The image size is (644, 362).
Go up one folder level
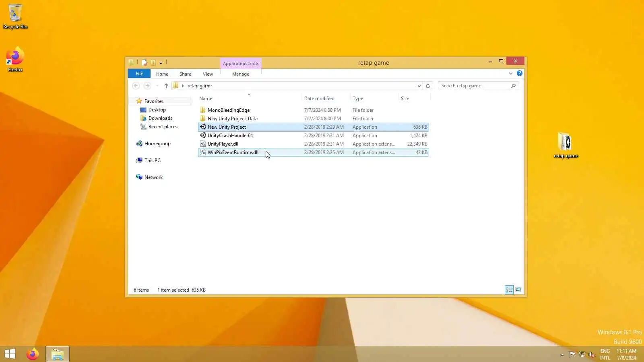166,86
